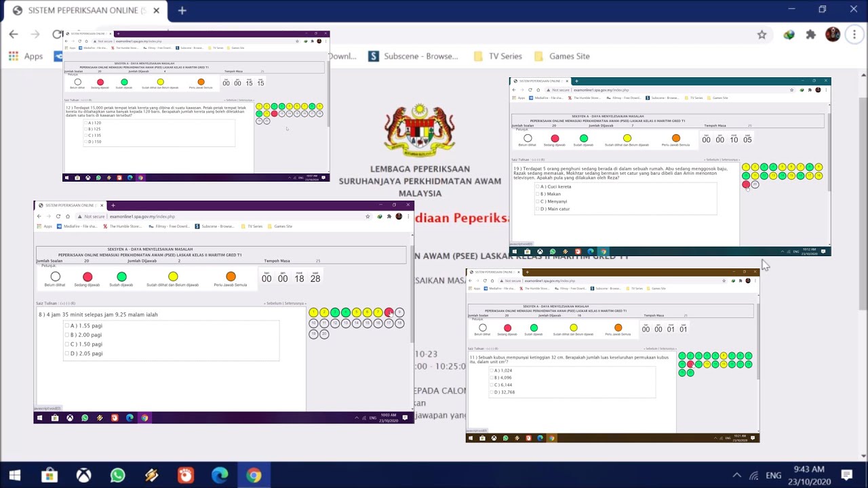Open Xbox app from main taskbar

pos(83,476)
